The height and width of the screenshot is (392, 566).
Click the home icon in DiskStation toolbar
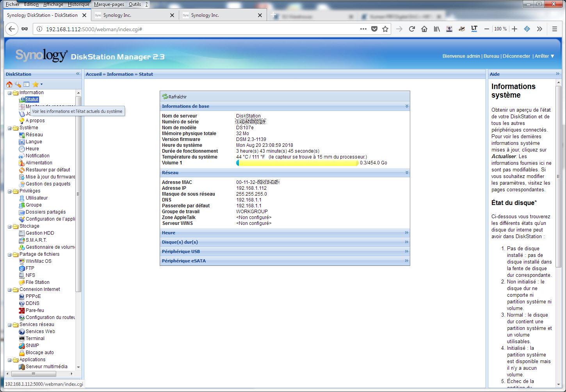[x=9, y=84]
